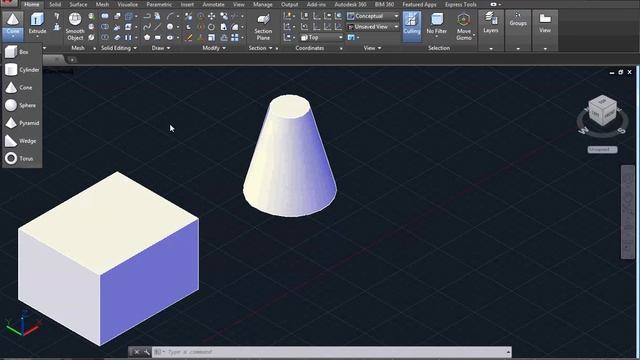
Task: Pick Torus from the flyout menu
Action: tap(22, 158)
